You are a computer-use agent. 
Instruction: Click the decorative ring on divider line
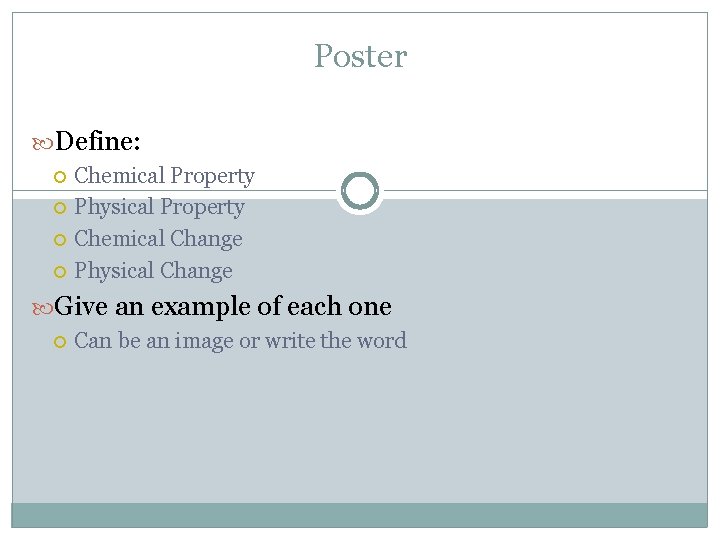point(360,191)
